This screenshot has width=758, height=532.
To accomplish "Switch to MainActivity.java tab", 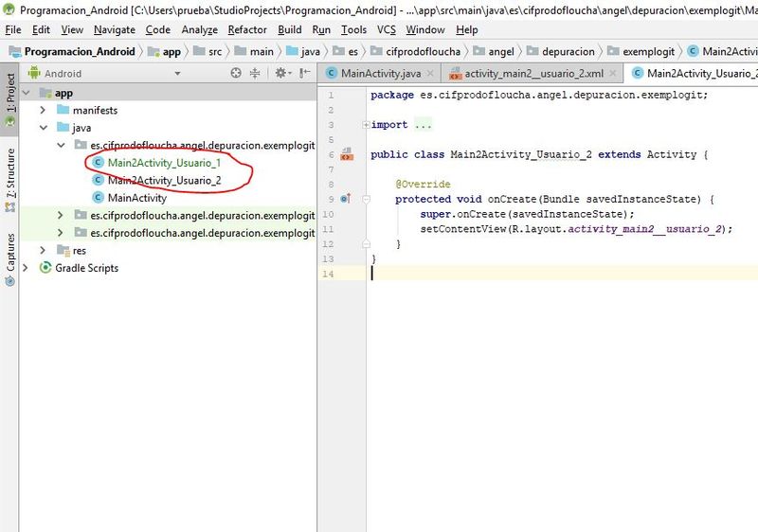I will tap(381, 74).
